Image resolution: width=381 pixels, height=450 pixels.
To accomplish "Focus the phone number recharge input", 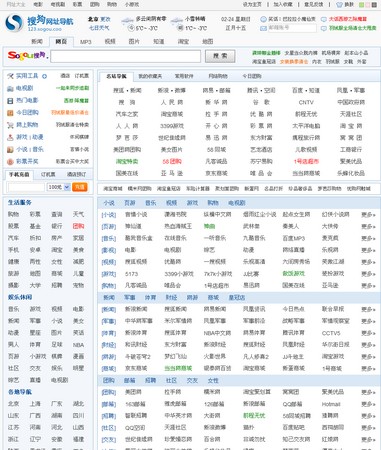I will tap(26, 187).
